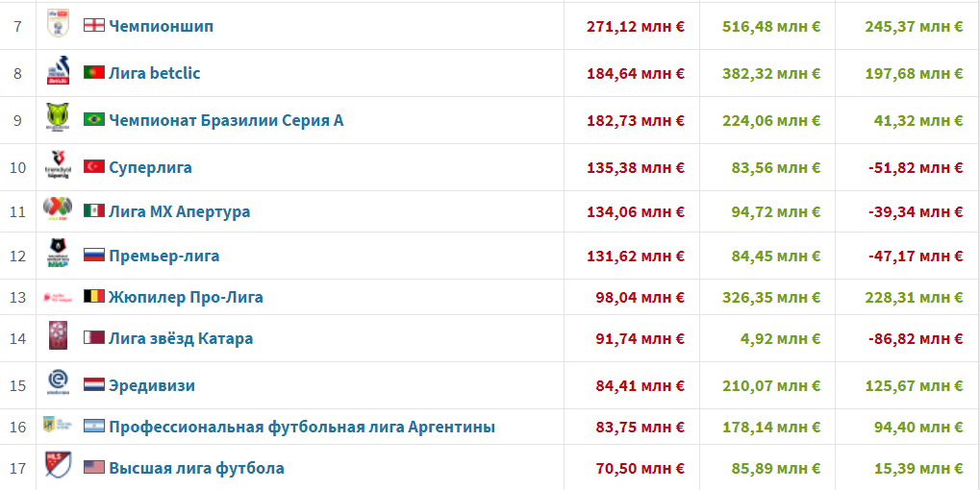Click the Belgium flag icon
The height and width of the screenshot is (490, 980).
93,297
